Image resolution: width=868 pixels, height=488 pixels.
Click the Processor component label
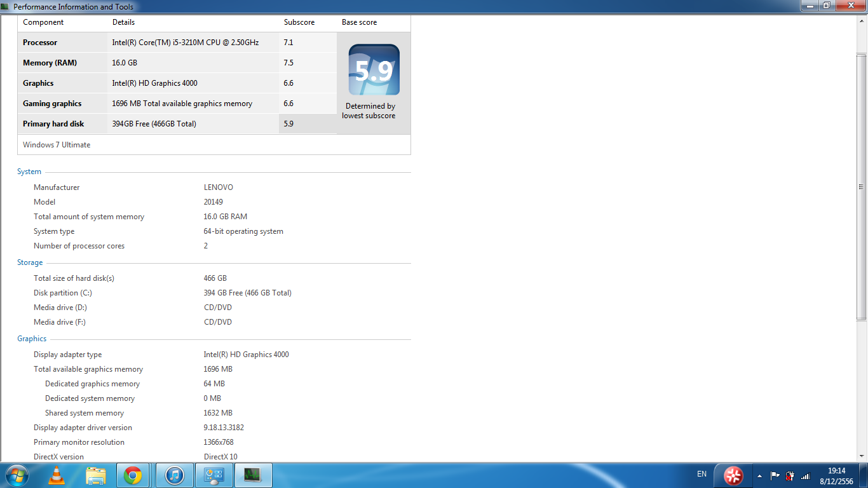(40, 43)
